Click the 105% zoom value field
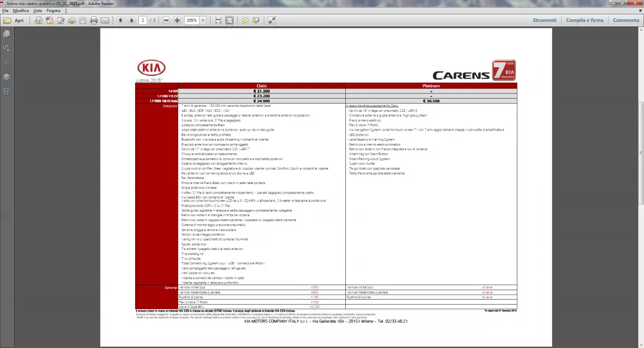Image resolution: width=644 pixels, height=348 pixels. tap(192, 20)
